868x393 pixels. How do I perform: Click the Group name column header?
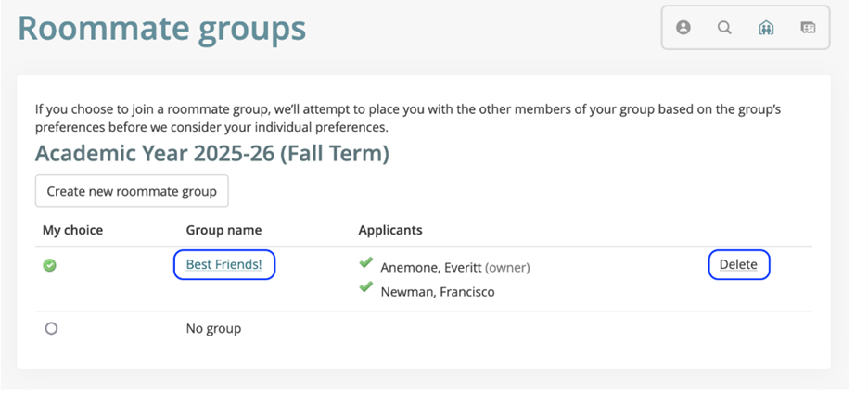pos(223,230)
